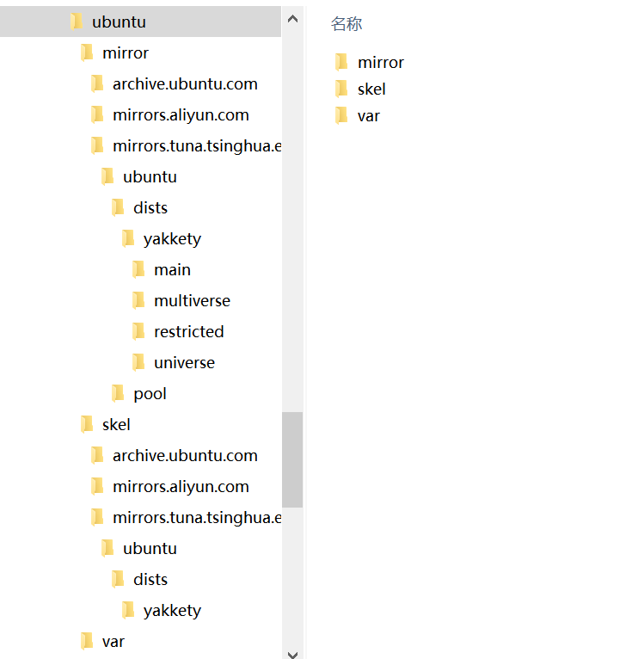Open archive.ubuntu.com under mirror in tree
This screenshot has height=659, width=644.
(185, 84)
